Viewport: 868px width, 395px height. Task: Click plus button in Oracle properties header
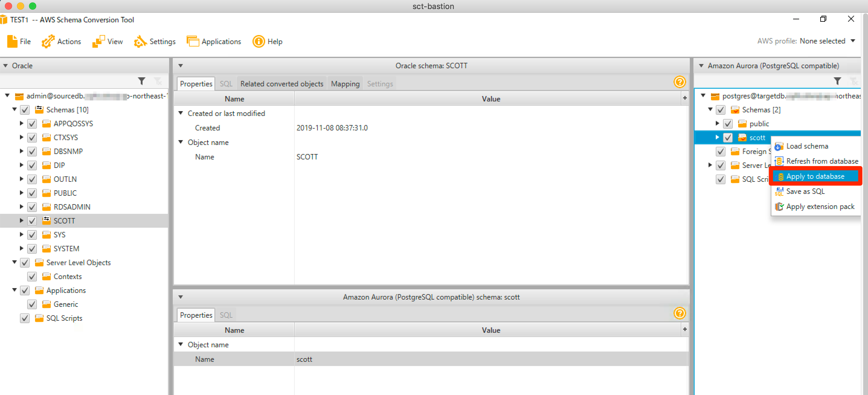[685, 98]
